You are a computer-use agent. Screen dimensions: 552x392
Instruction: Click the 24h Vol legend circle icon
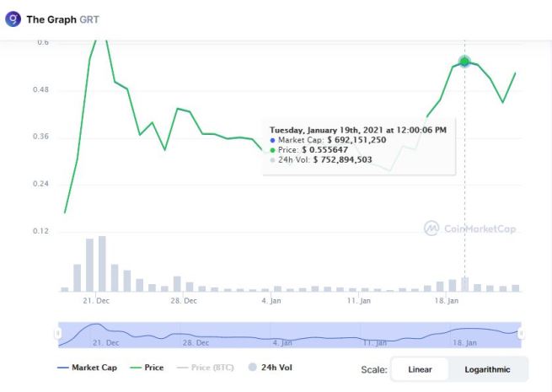[254, 368]
